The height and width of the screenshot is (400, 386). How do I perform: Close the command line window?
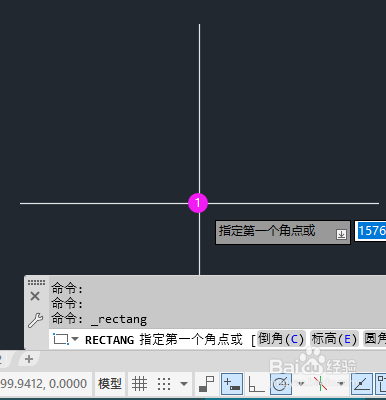tap(35, 296)
